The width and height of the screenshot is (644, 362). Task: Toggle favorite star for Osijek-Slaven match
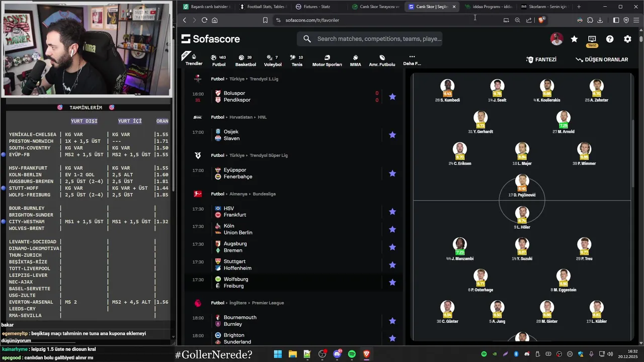pos(392,135)
